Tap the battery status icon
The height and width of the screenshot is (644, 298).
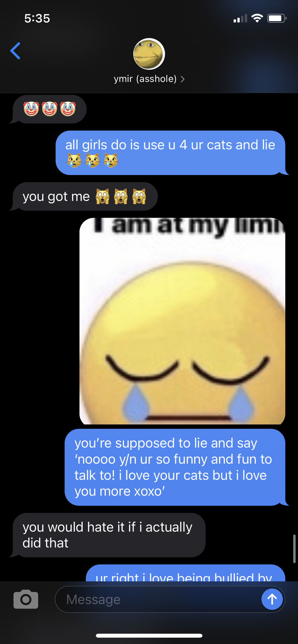(x=277, y=18)
